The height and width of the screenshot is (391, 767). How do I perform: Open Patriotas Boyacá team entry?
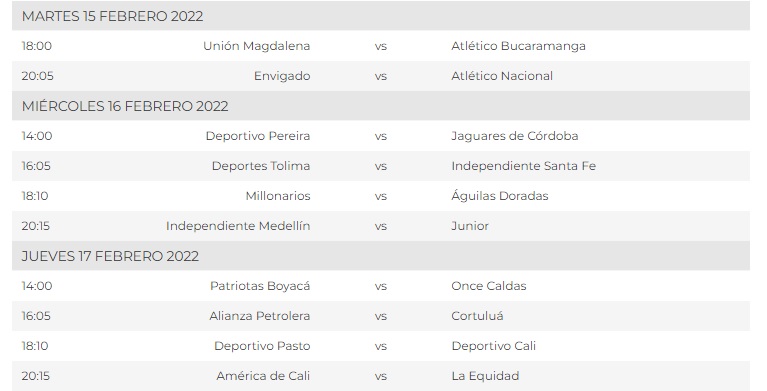tap(260, 286)
